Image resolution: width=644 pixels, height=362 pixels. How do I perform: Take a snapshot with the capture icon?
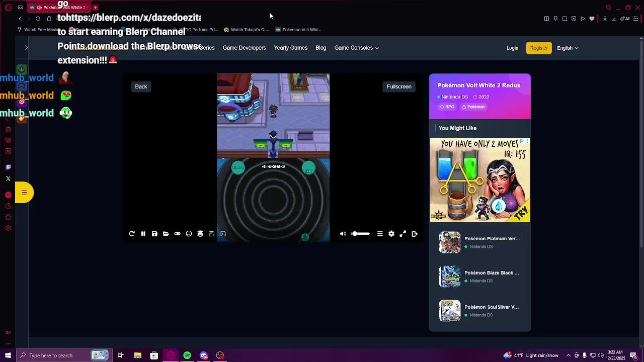click(565, 19)
